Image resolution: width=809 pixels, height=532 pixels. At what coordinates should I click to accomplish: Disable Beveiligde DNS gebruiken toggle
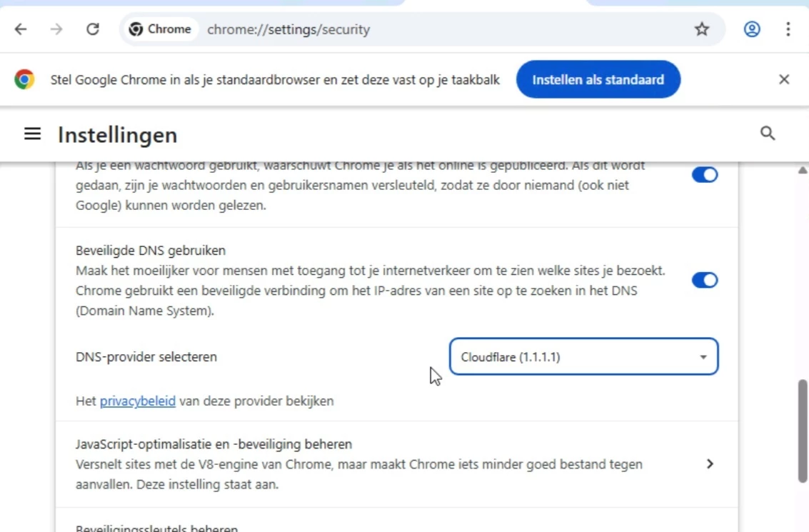point(704,280)
